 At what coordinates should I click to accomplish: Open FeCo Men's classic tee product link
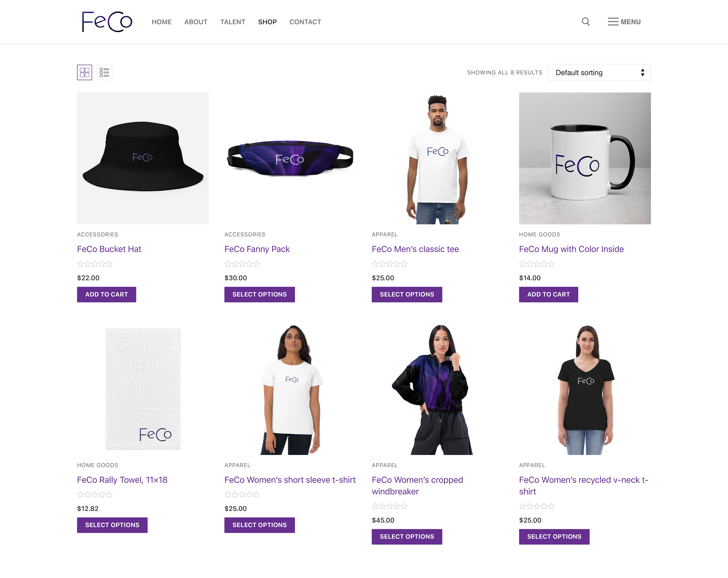415,249
